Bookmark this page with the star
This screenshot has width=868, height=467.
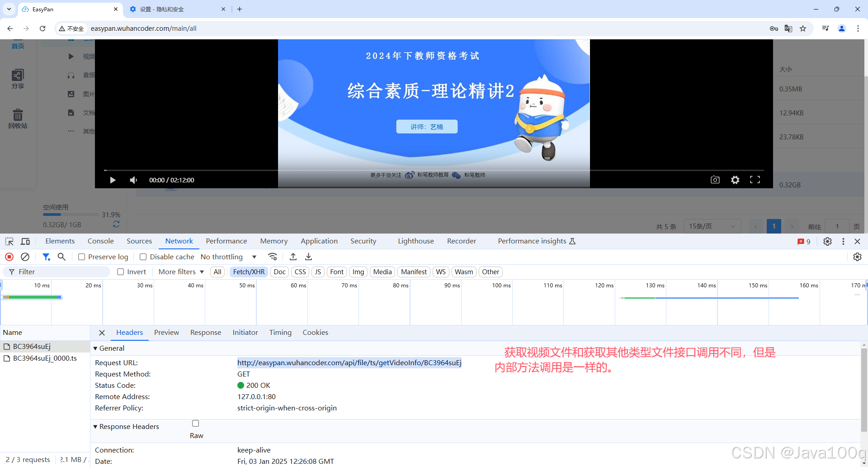pos(803,29)
